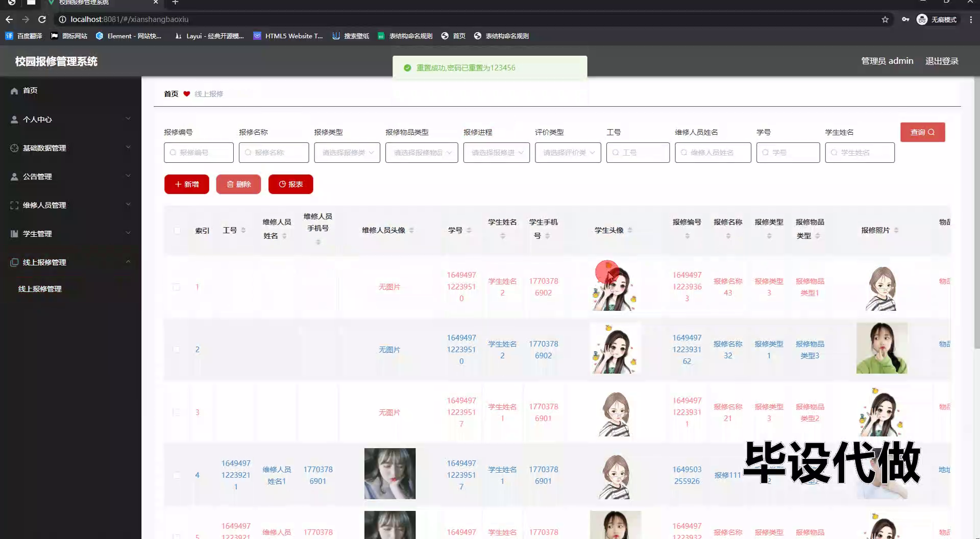Click the 维修人员姓名 search input
980x539 pixels.
pyautogui.click(x=713, y=153)
